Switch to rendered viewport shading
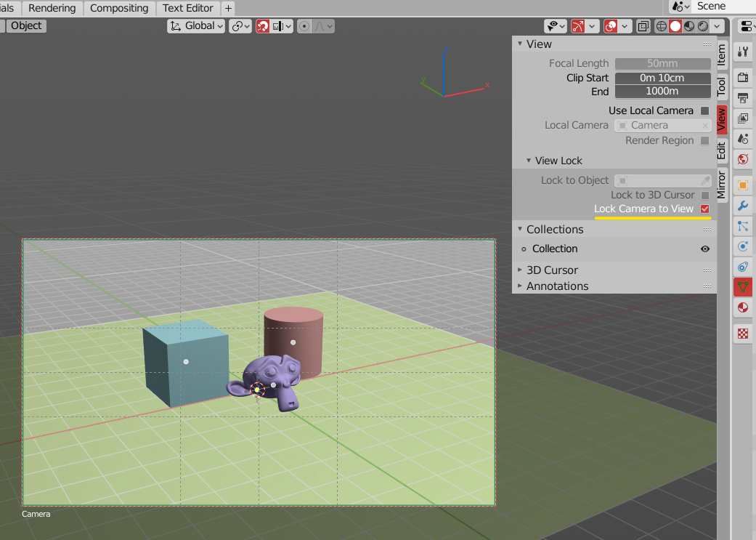Image resolution: width=756 pixels, height=540 pixels. tap(704, 26)
